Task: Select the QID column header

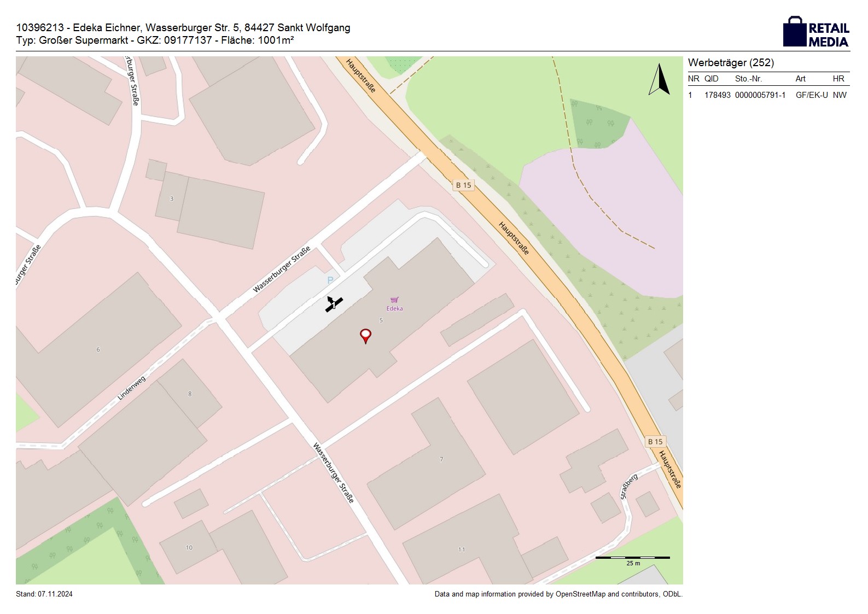Action: 711,79
